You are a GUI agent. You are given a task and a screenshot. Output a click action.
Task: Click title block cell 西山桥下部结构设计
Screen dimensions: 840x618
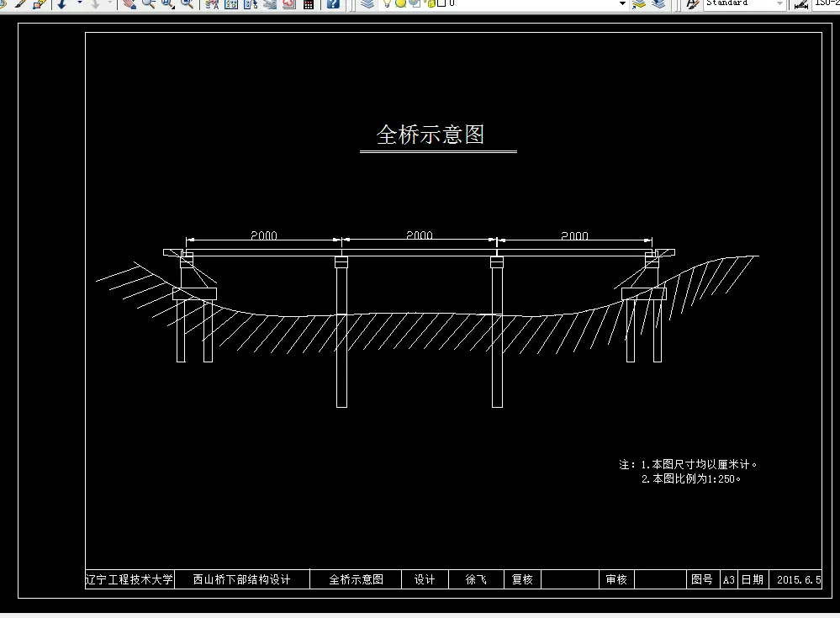tap(241, 579)
